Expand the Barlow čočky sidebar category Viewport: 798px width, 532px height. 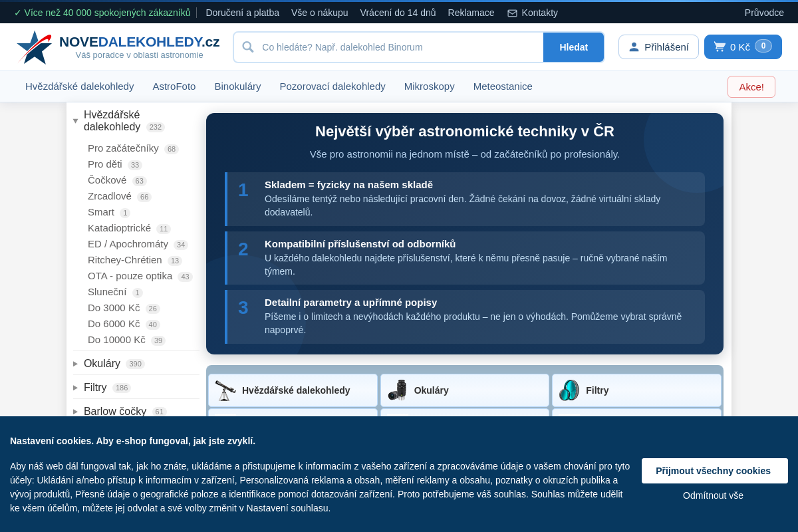[75, 411]
